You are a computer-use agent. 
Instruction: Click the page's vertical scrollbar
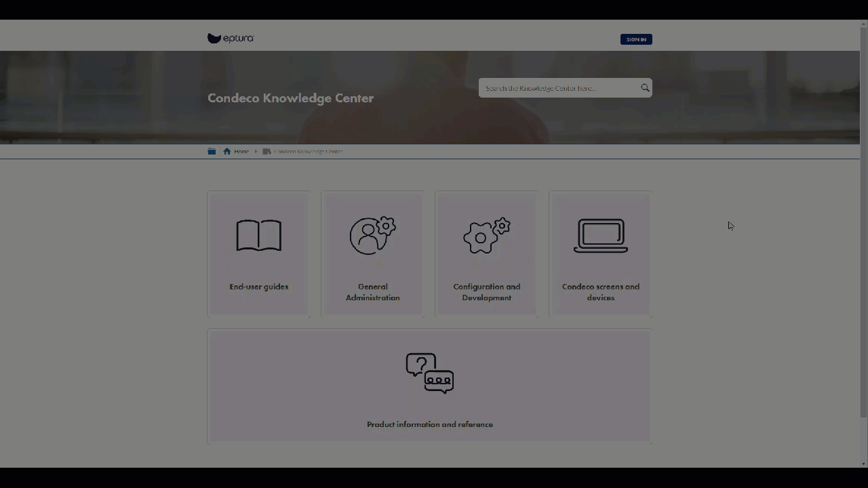863,224
